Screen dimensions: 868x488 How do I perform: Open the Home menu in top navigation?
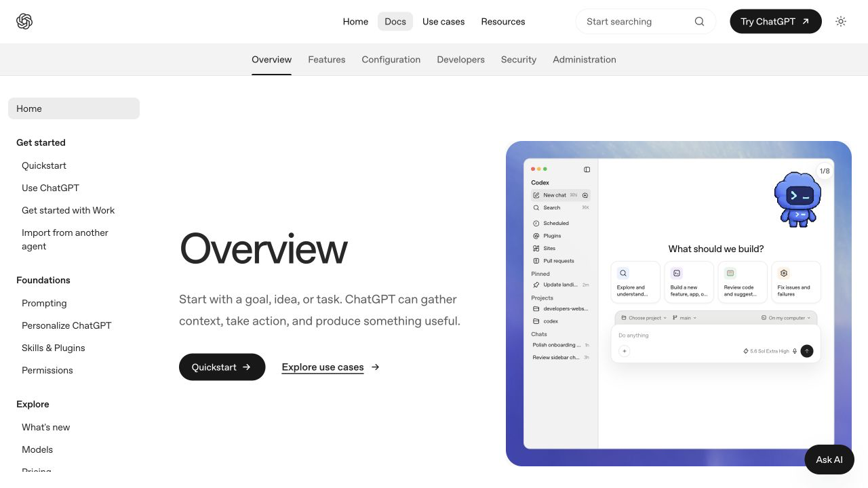click(x=355, y=22)
